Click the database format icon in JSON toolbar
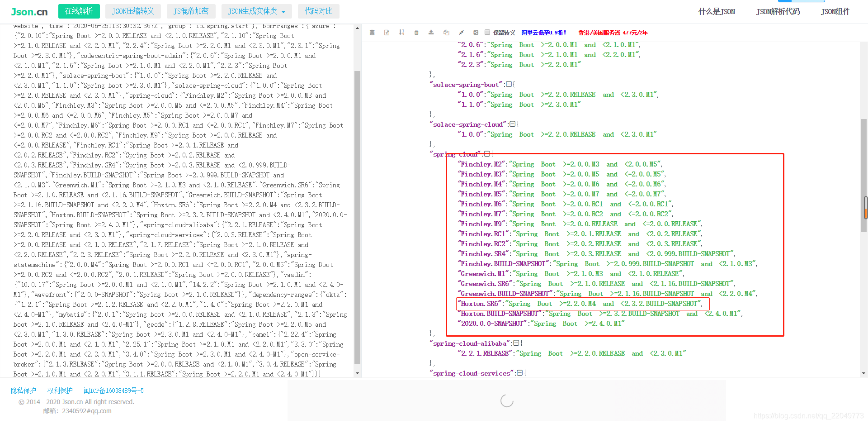868x424 pixels. pyautogui.click(x=372, y=33)
